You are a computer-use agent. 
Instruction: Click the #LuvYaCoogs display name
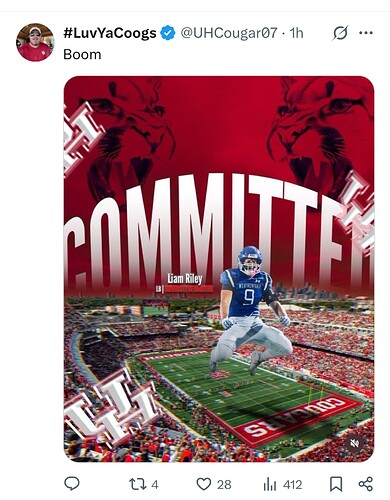[110, 33]
